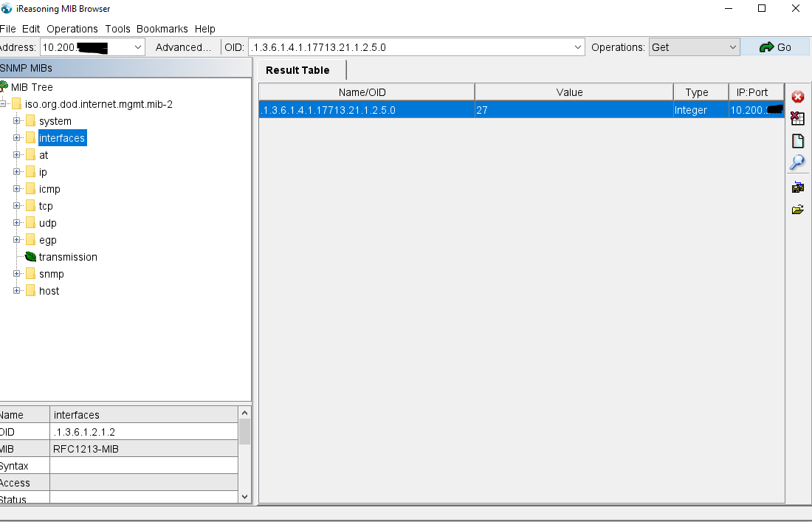Select result row .1.3.6.1.4.1.17713.21.1.2.5.0
The width and height of the screenshot is (812, 522).
pos(521,110)
